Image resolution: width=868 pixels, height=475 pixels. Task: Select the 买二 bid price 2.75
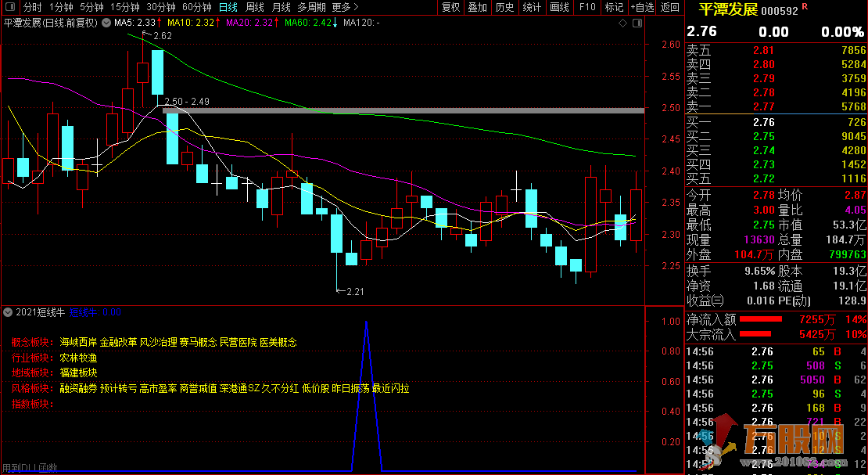(x=763, y=136)
